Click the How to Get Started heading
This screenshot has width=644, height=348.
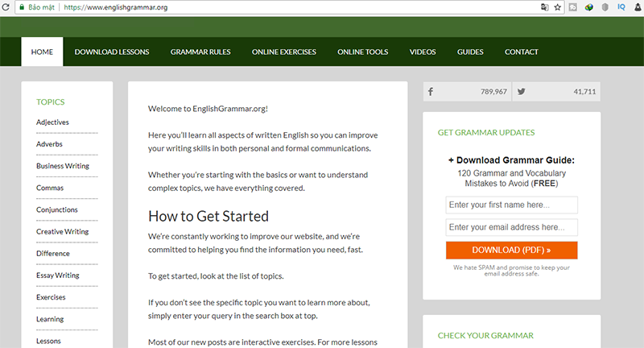click(208, 216)
